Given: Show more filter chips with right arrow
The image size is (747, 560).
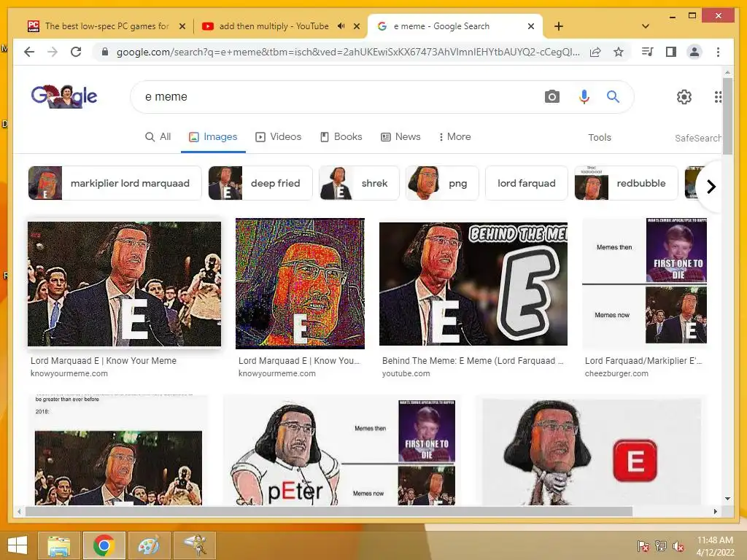Looking at the screenshot, I should pyautogui.click(x=711, y=186).
